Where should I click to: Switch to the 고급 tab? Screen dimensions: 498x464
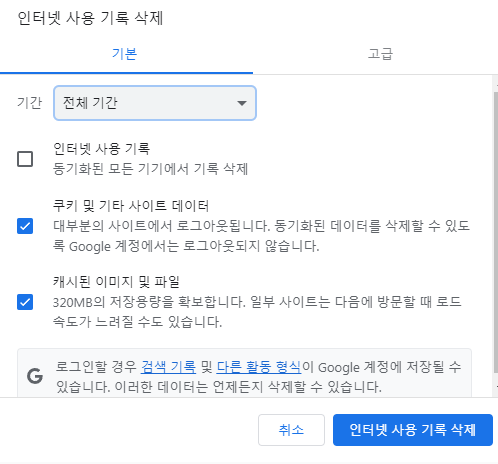tap(380, 54)
